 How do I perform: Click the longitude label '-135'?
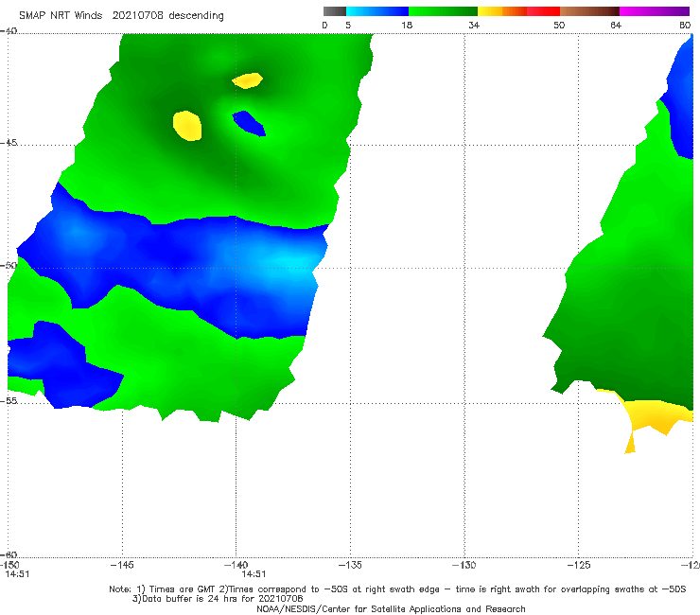(350, 565)
